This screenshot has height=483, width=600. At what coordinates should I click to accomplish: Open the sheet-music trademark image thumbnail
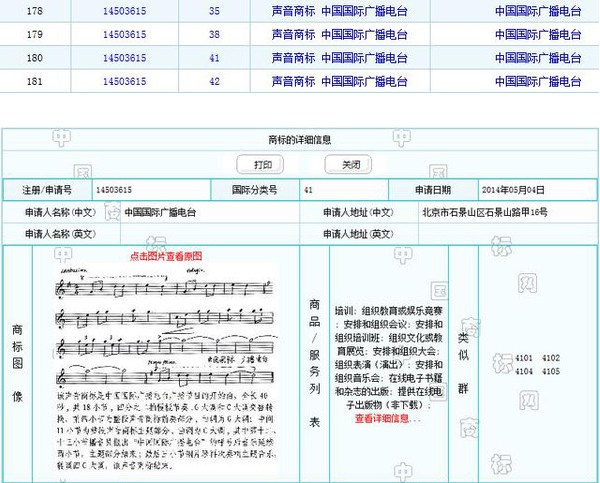(x=165, y=367)
